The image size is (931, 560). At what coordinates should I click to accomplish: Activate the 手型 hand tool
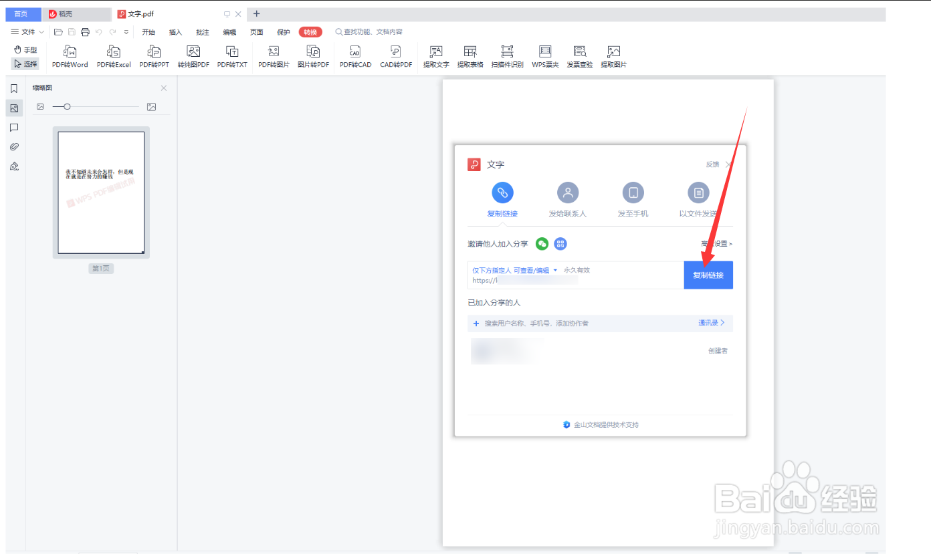(x=25, y=49)
